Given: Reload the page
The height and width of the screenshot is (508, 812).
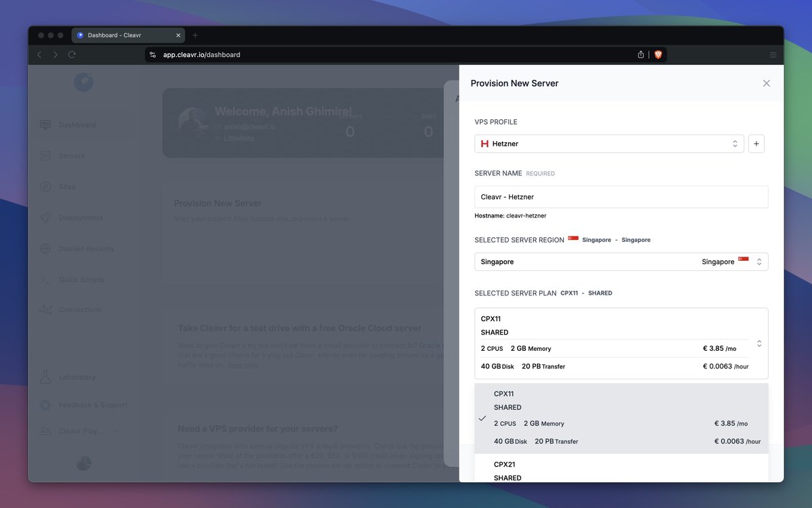Looking at the screenshot, I should 72,55.
